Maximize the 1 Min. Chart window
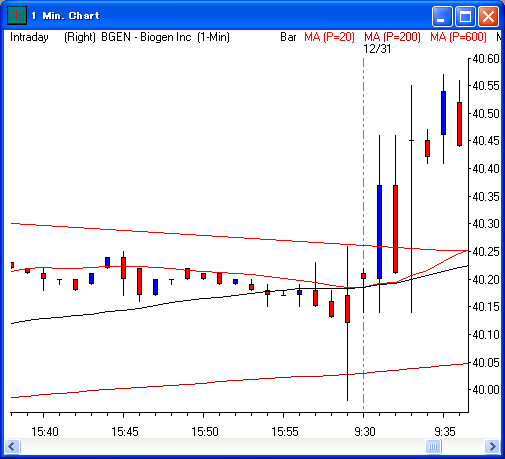505x459 pixels. click(x=465, y=16)
